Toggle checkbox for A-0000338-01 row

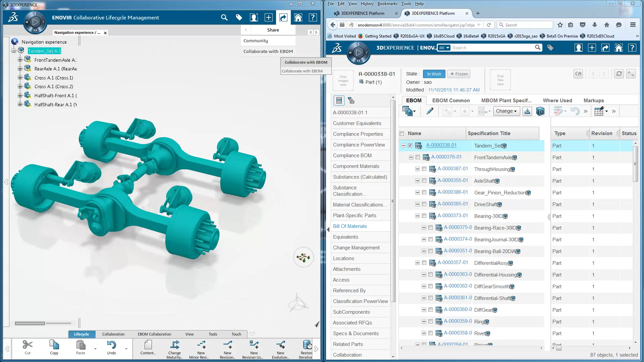(410, 145)
